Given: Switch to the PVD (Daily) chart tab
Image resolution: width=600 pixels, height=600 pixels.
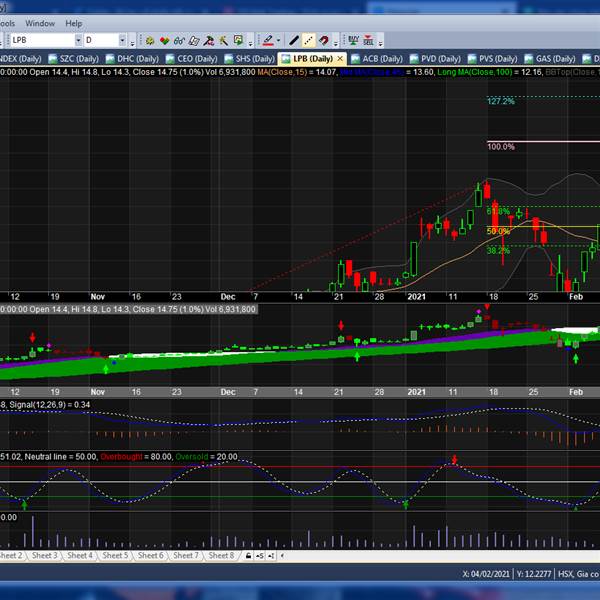Looking at the screenshot, I should coord(435,59).
